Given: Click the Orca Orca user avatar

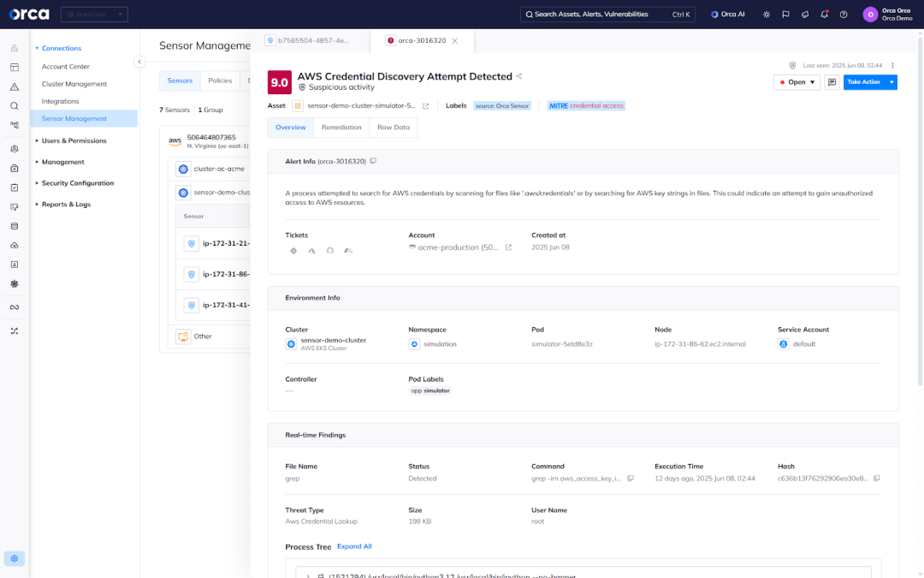Looking at the screenshot, I should pyautogui.click(x=870, y=15).
